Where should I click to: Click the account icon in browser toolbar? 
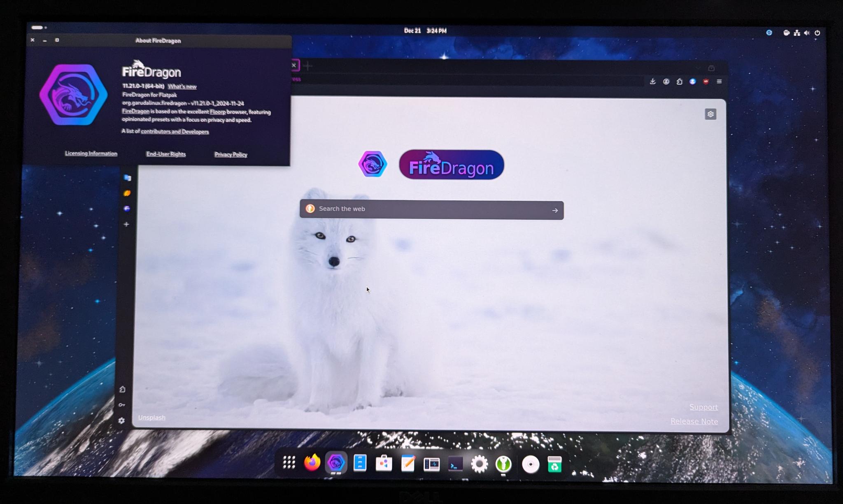click(x=666, y=81)
